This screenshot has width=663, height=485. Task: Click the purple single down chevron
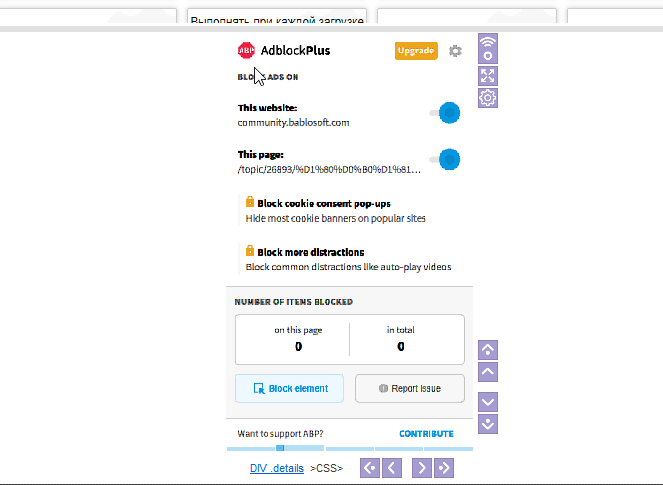pyautogui.click(x=488, y=401)
